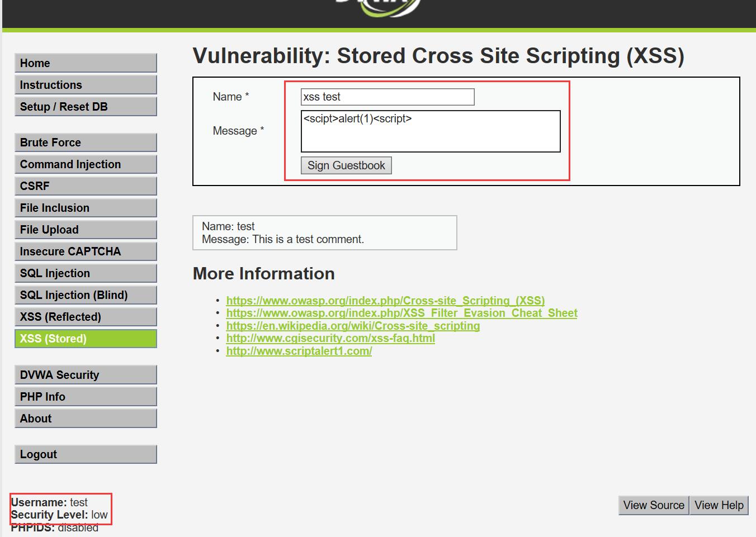Image resolution: width=756 pixels, height=537 pixels.
Task: Open cgisecurity xss-faq link
Action: 330,338
